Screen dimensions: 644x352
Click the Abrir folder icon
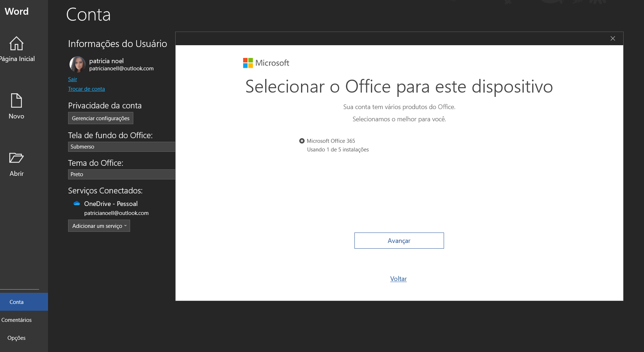(x=16, y=158)
